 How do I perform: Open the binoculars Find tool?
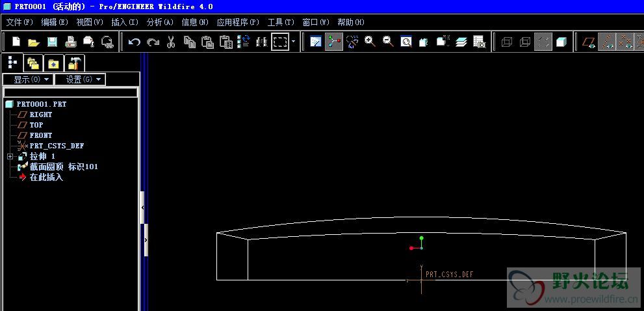tap(262, 42)
